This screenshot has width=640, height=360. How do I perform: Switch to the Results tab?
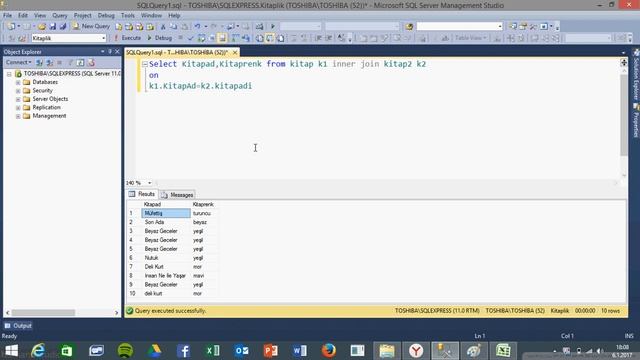coord(142,194)
